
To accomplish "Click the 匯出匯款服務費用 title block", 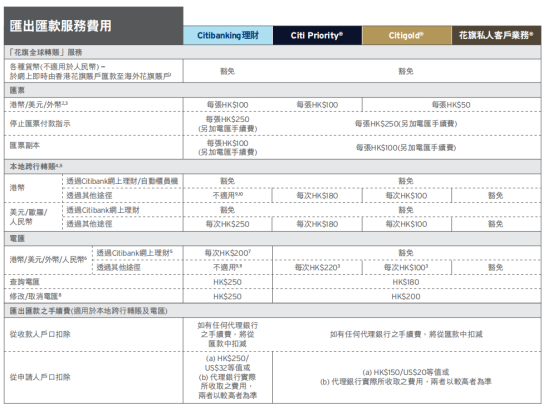I will pos(94,26).
